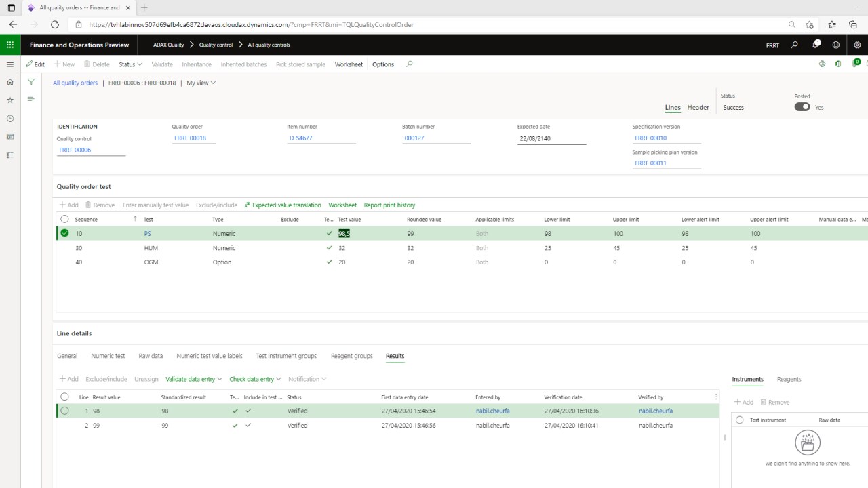Show the filter pane funnel icon

[31, 82]
